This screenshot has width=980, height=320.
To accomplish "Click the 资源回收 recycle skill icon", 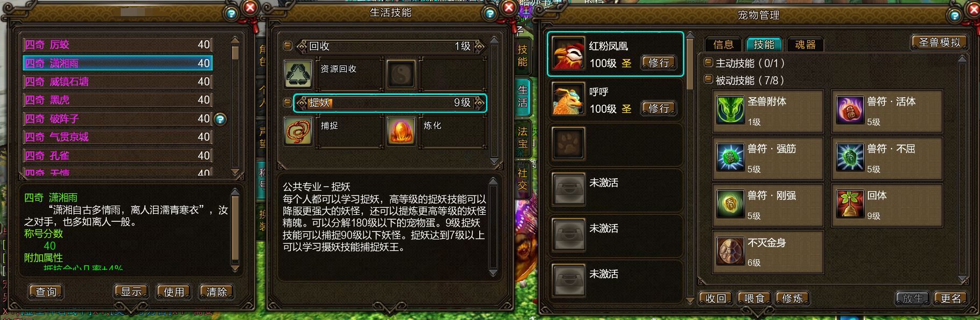I will point(298,74).
